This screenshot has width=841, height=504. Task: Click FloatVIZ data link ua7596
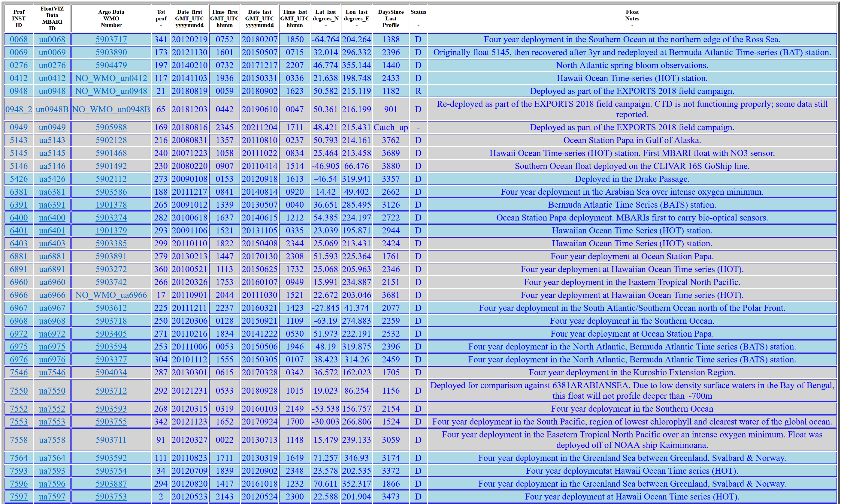pos(52,484)
